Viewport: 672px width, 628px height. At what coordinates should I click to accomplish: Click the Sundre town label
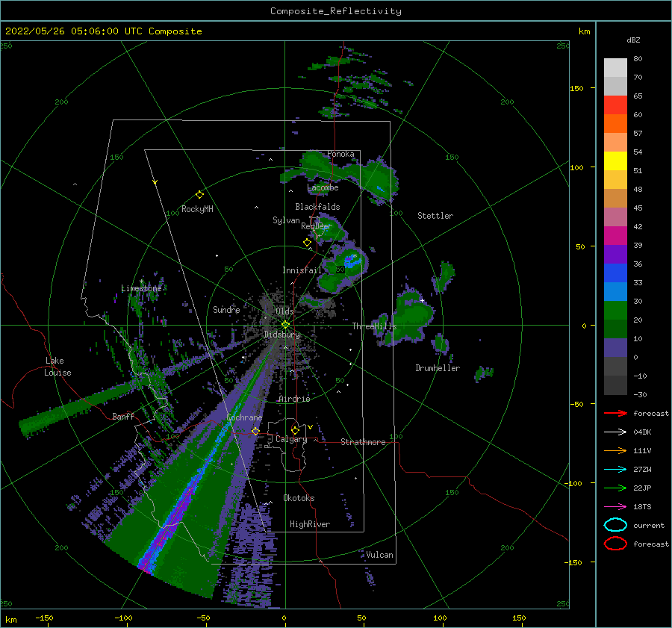click(x=227, y=310)
